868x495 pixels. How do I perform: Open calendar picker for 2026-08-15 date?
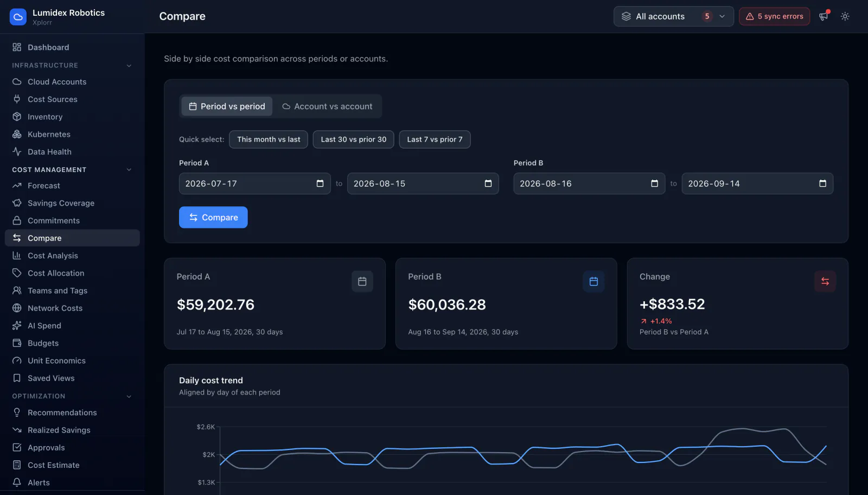(488, 183)
